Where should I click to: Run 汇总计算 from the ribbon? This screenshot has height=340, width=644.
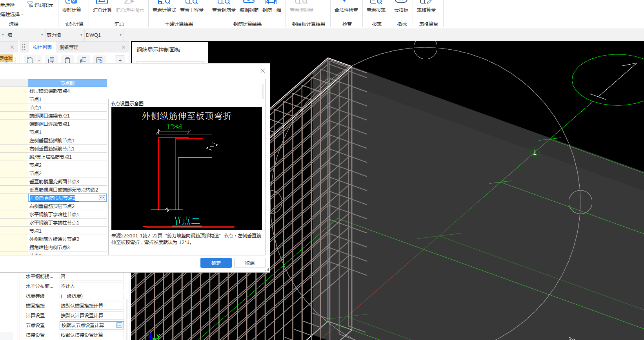point(102,7)
